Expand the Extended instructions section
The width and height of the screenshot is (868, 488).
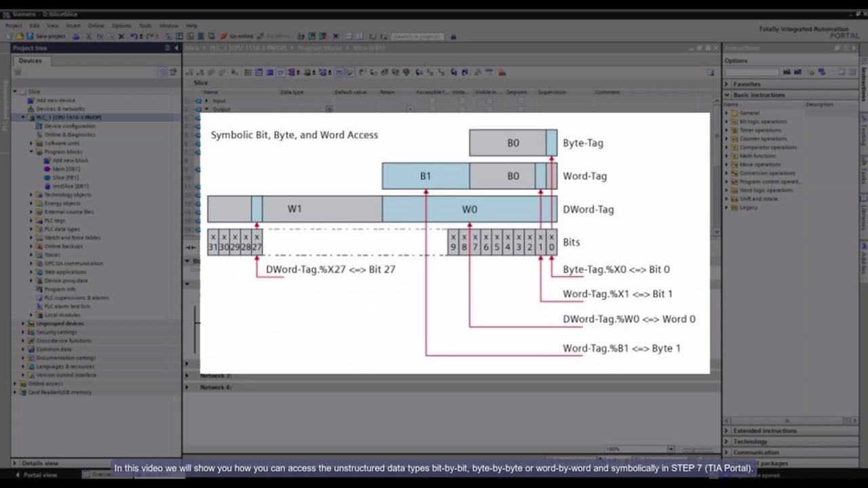[726, 430]
